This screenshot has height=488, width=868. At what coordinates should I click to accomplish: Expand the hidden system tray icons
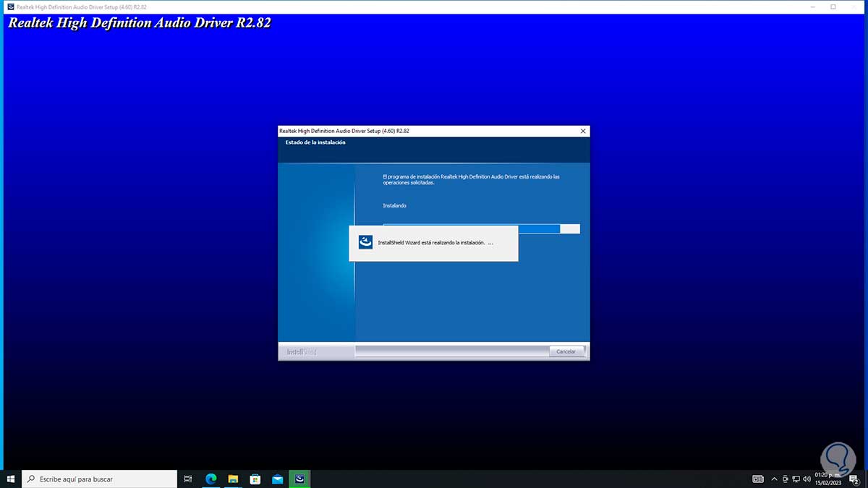[x=775, y=479]
